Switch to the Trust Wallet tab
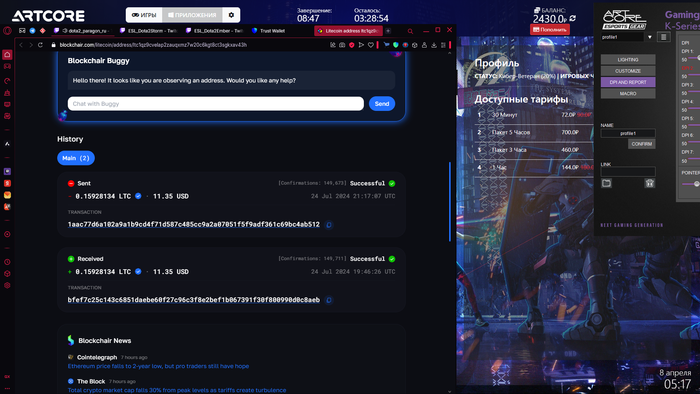 point(269,31)
